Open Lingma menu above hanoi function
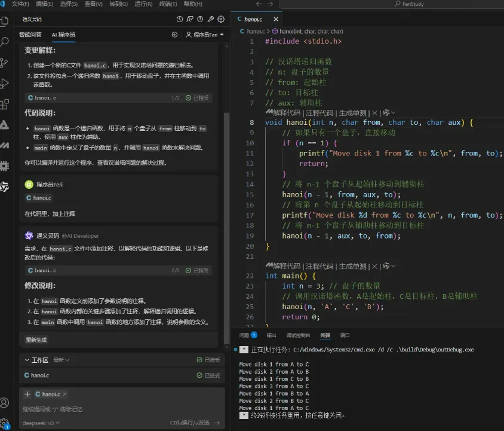This screenshot has height=431, width=504. point(389,112)
